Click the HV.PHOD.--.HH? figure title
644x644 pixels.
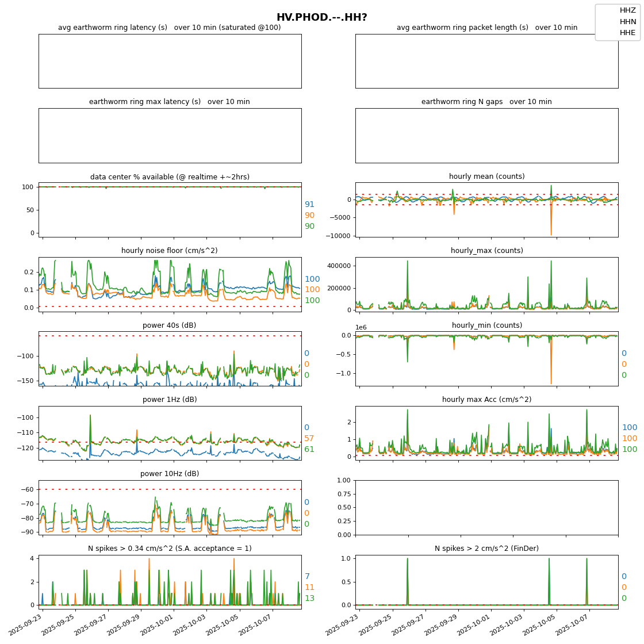pos(321,17)
